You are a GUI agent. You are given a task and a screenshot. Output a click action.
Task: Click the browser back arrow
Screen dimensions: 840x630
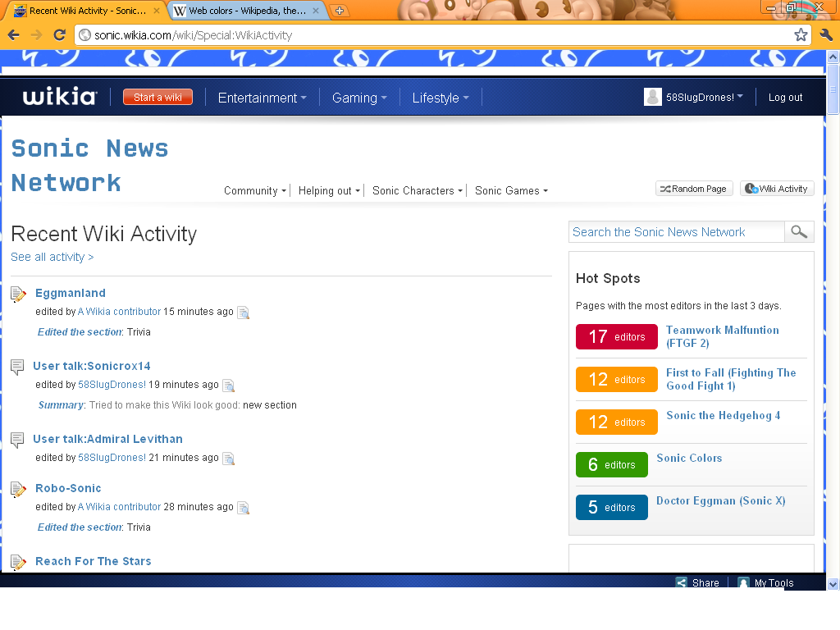13,34
